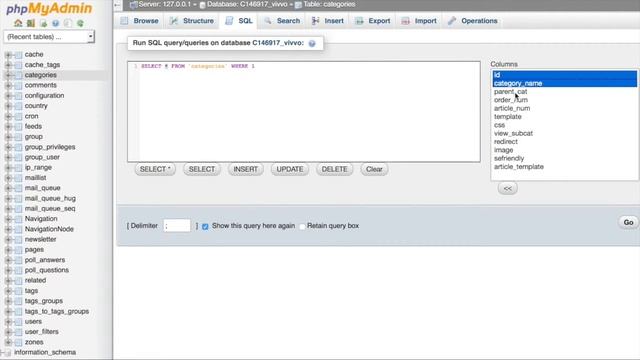Image resolution: width=640 pixels, height=360 pixels.
Task: Click the INSERT query button
Action: 245,169
